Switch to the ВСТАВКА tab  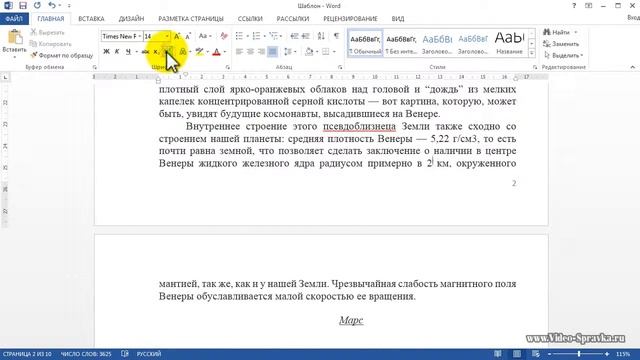coord(91,19)
